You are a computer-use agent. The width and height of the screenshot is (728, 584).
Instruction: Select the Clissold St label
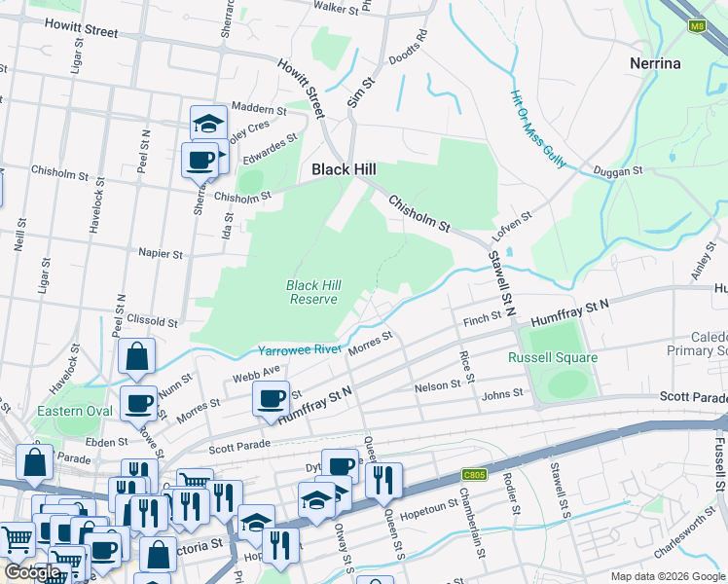pyautogui.click(x=152, y=320)
